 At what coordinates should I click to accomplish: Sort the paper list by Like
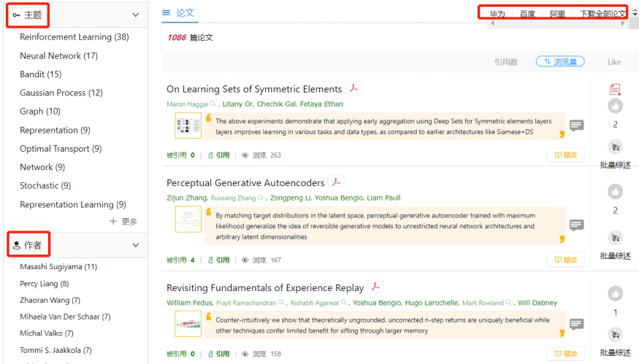(x=614, y=62)
